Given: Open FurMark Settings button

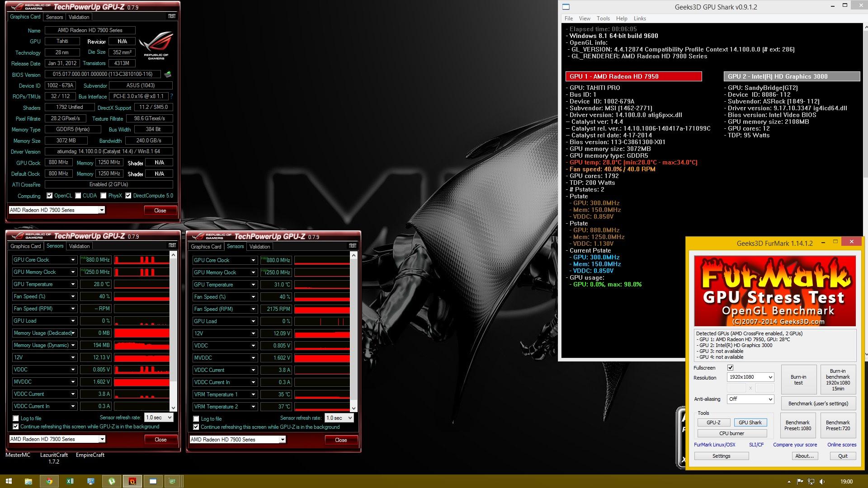Looking at the screenshot, I should coord(721,456).
